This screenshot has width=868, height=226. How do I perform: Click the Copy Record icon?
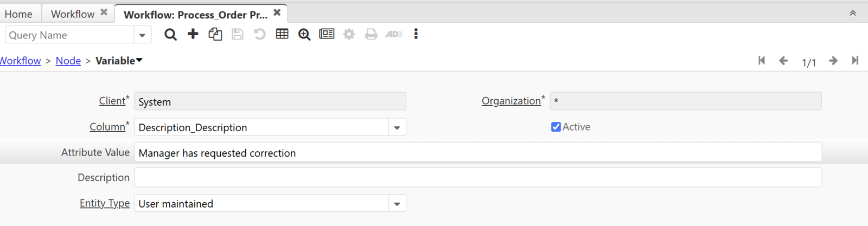[x=215, y=34]
